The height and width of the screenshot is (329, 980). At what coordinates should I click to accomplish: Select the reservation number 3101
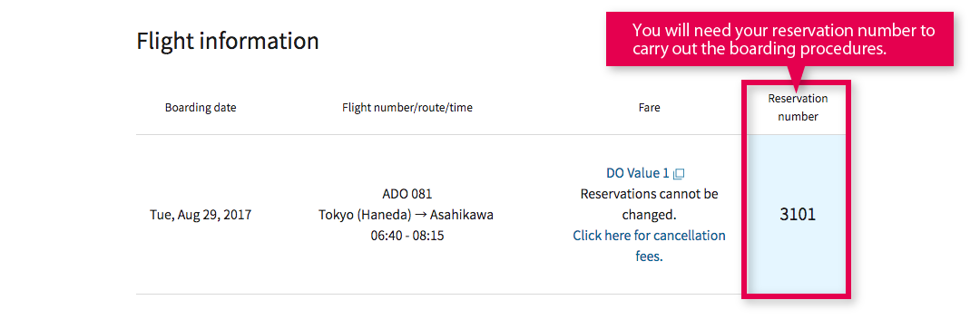798,215
